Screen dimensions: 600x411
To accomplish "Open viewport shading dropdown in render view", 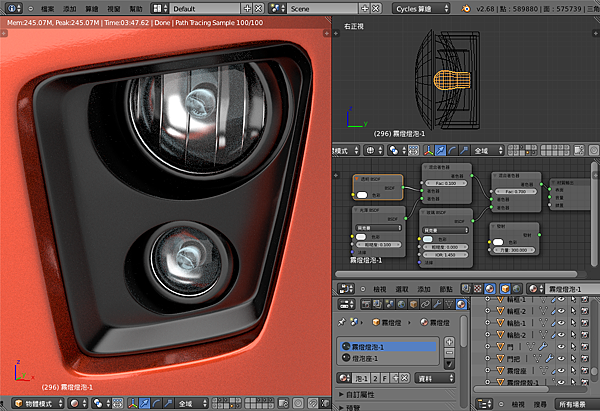I will 78,403.
